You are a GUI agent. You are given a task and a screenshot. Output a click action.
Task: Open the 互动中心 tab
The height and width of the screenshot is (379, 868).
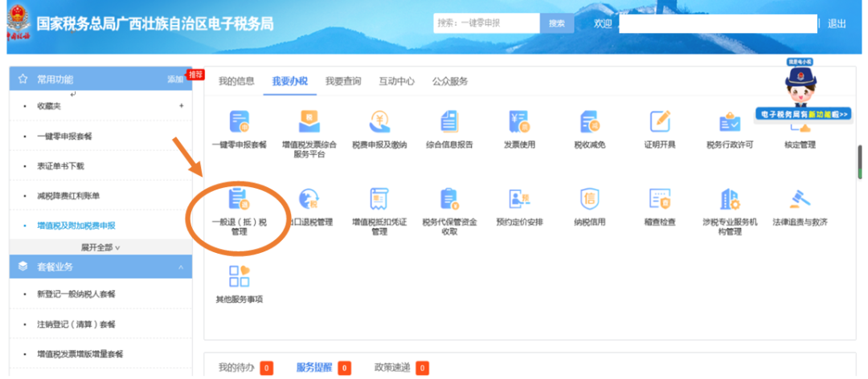click(396, 81)
